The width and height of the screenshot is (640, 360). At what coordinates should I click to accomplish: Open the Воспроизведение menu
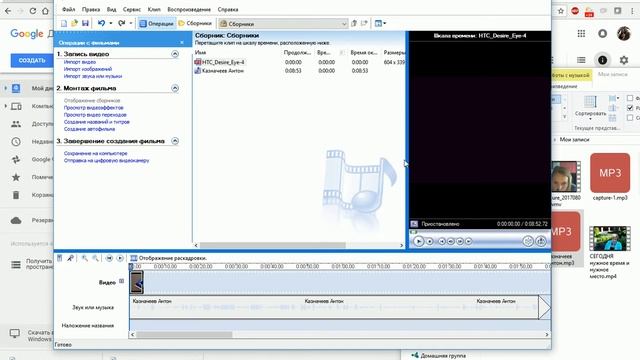tap(189, 9)
